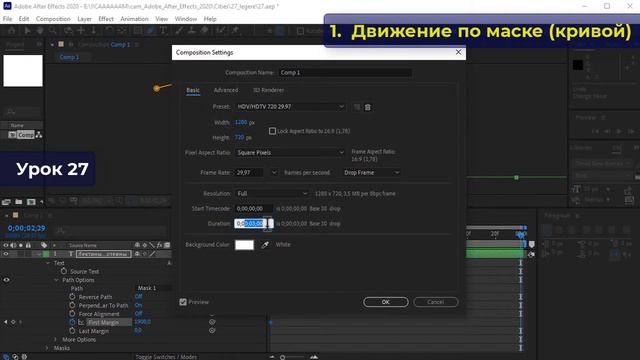Select the Basic tab
Viewport: 640px width, 360px height.
(193, 90)
